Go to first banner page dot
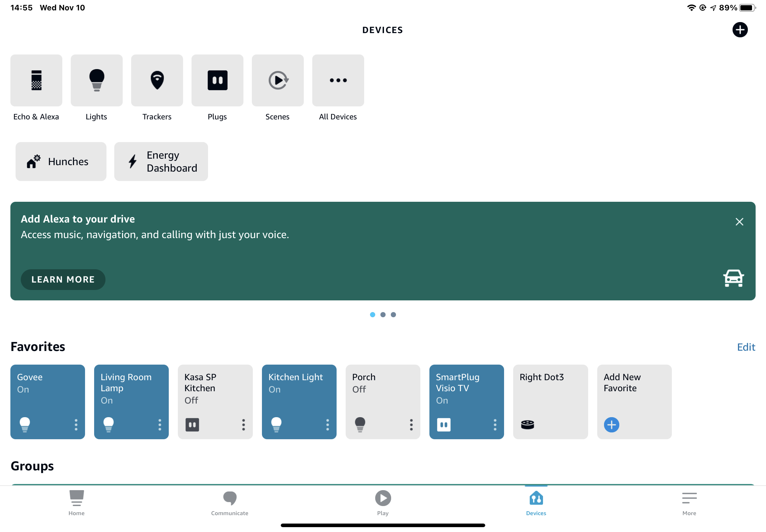Viewport: 766px width, 532px height. click(373, 315)
